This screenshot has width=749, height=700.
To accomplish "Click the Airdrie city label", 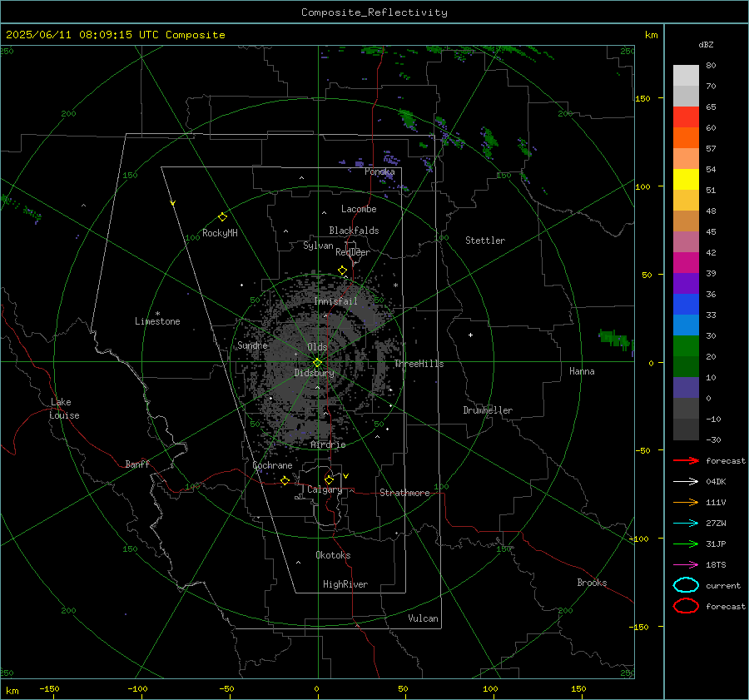I will [x=328, y=444].
